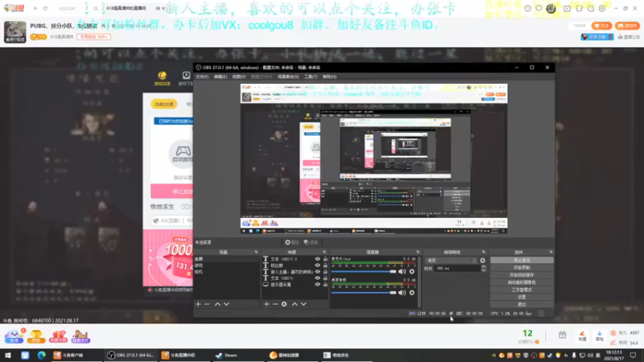
Task: Add a new scene in OBS
Action: point(198,304)
